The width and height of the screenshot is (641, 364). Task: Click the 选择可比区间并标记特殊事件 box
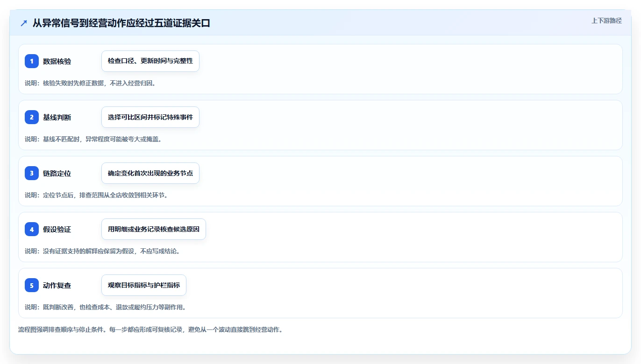(x=150, y=117)
